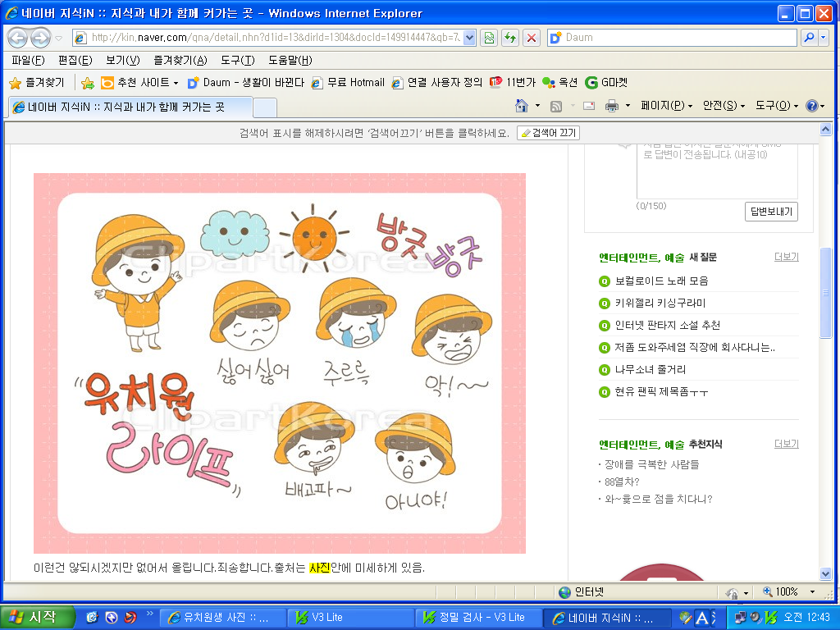Click the Read mail envelope icon

[589, 106]
